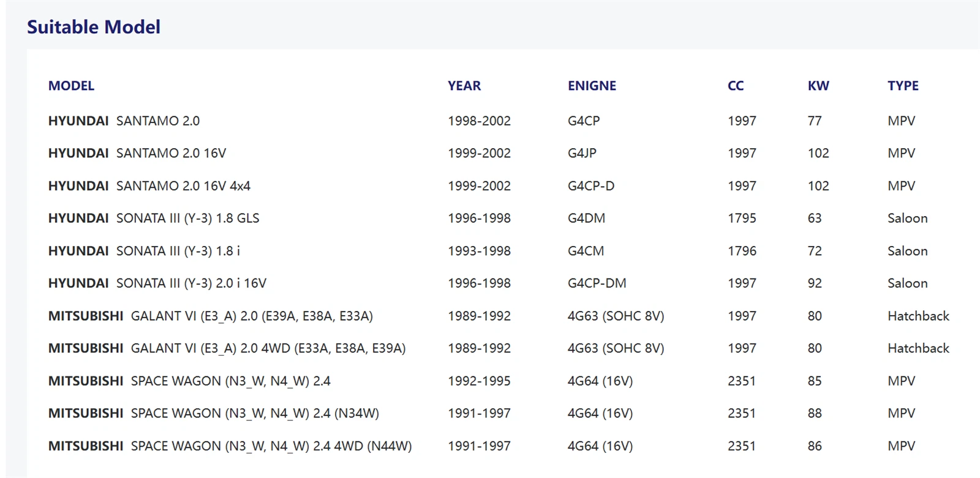Viewport: 980px width, 478px height.
Task: Select SONATA III (Y-3) 1.8 GLS cell
Action: (154, 218)
